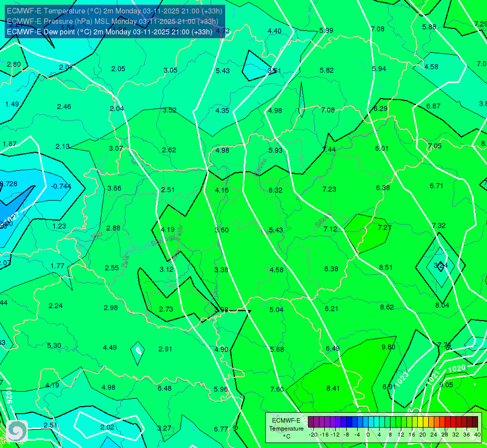Click the map value '6.87'
Viewport: 487px width, 448px height.
pyautogui.click(x=433, y=107)
